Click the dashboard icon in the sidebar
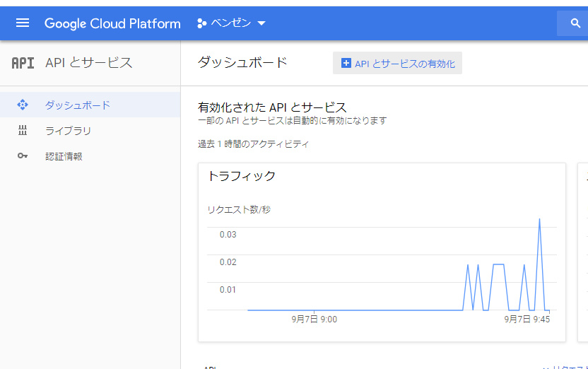The width and height of the screenshot is (588, 369). (x=23, y=105)
